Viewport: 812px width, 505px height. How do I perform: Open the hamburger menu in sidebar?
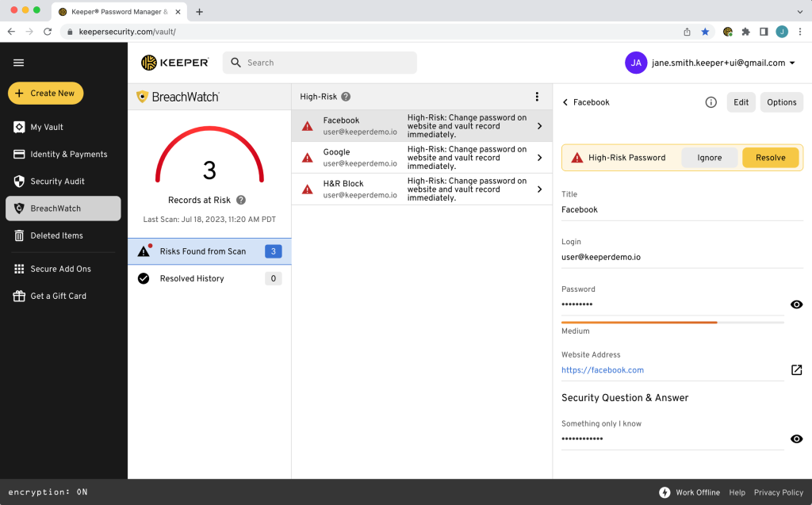pyautogui.click(x=19, y=63)
